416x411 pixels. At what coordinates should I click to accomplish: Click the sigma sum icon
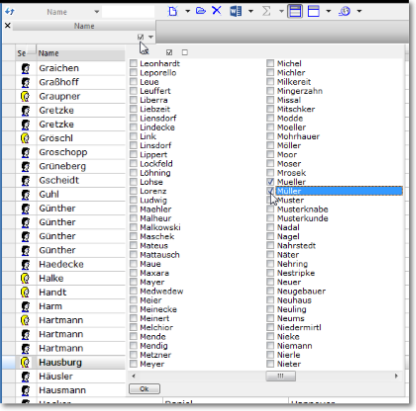pos(266,11)
